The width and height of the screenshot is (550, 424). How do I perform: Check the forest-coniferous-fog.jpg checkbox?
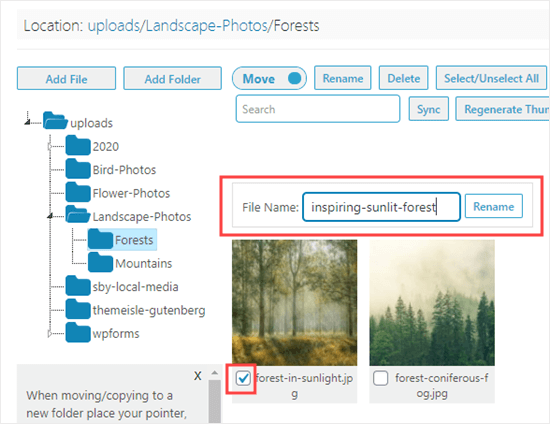point(381,378)
